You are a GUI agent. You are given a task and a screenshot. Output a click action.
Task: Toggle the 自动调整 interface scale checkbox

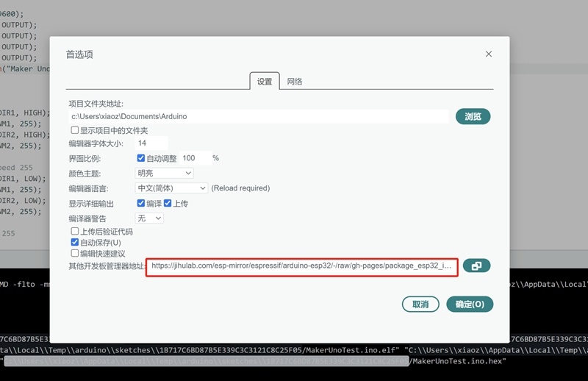[x=141, y=158]
